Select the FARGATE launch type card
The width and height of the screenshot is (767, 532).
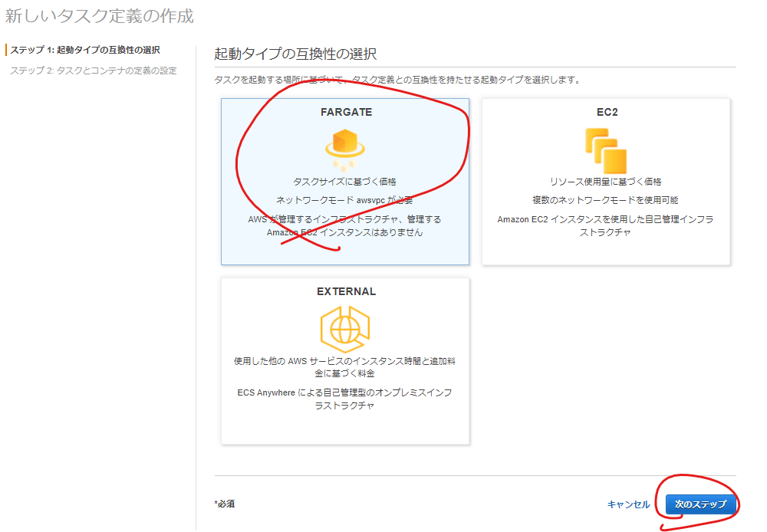point(345,182)
